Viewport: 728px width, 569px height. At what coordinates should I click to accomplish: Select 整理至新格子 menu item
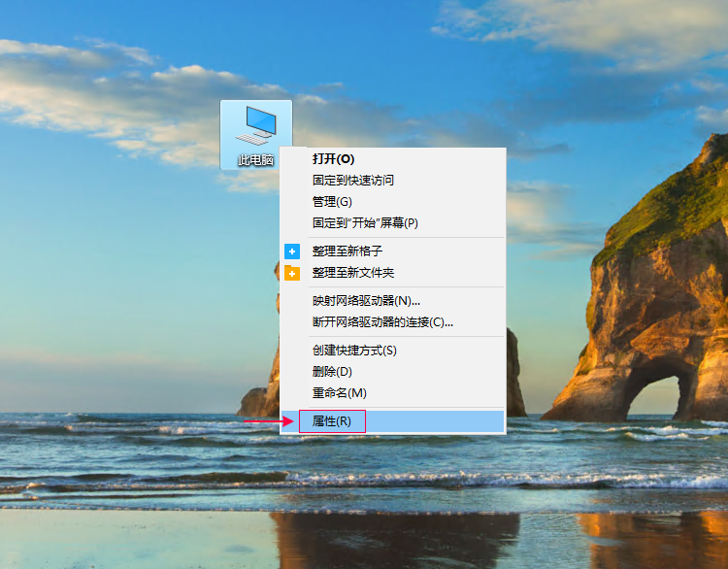click(393, 251)
